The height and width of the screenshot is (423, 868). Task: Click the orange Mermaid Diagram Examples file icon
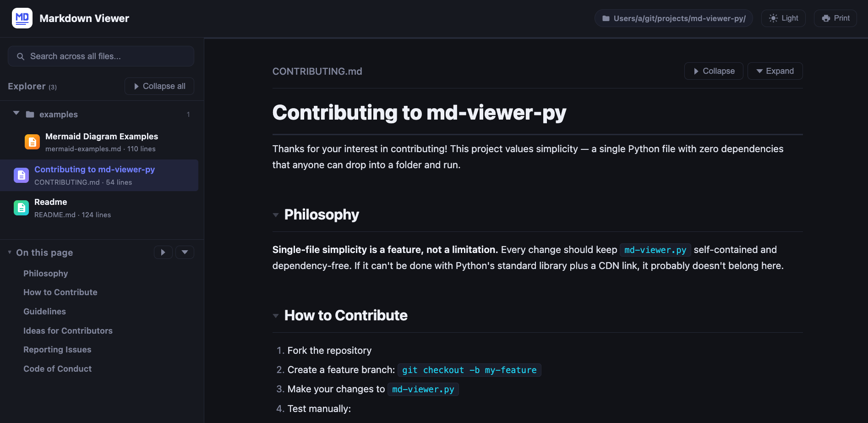[32, 142]
